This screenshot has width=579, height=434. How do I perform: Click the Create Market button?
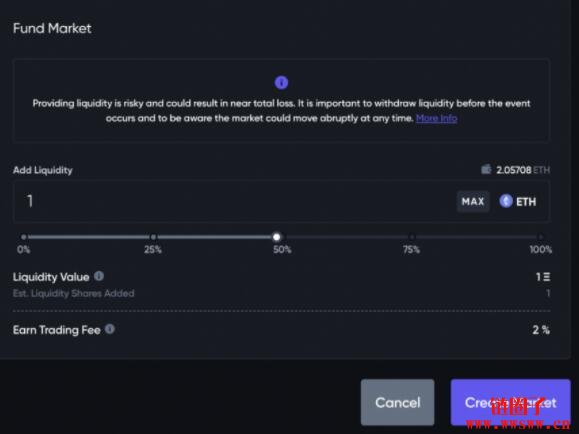click(510, 402)
